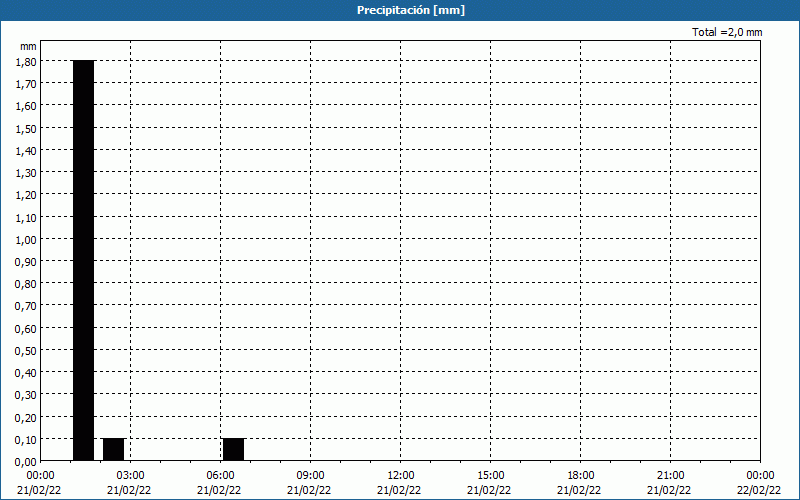Click the '21:00' x-axis time label
Viewport: 800px width, 500px height.
670,476
